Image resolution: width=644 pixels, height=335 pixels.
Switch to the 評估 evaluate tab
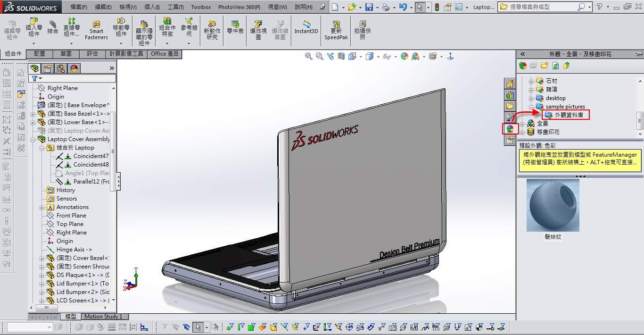pyautogui.click(x=92, y=54)
